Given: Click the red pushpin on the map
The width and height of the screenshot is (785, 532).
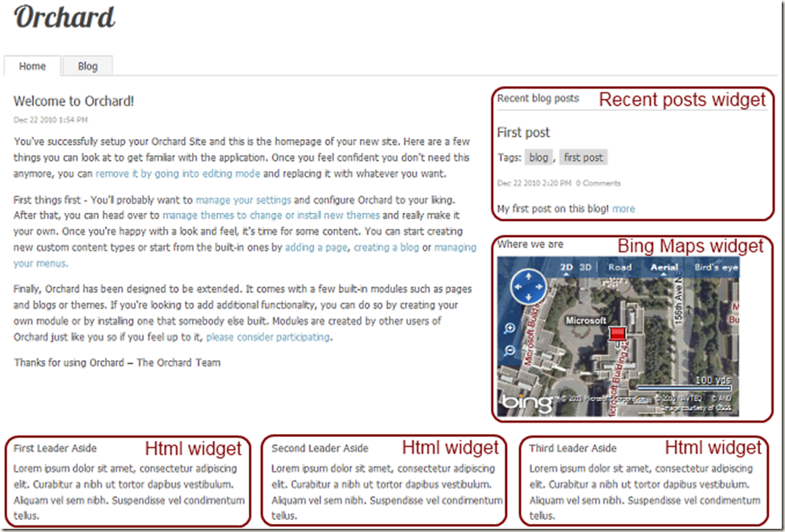Looking at the screenshot, I should pyautogui.click(x=618, y=334).
